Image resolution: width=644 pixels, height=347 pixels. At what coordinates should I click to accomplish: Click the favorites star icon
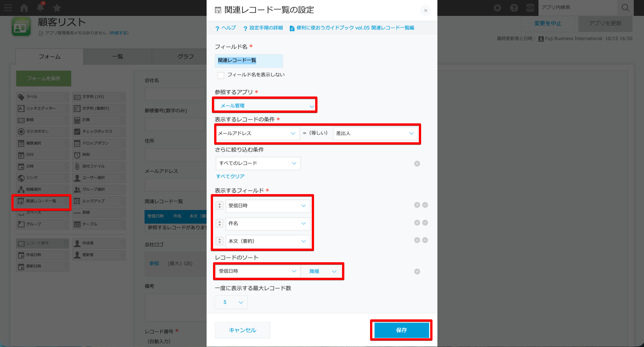(x=57, y=8)
